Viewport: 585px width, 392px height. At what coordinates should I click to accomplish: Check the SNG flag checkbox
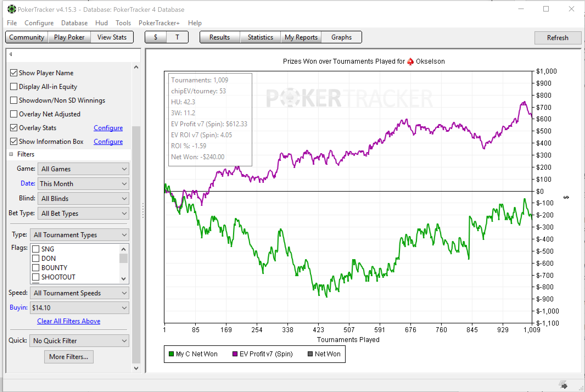(36, 249)
